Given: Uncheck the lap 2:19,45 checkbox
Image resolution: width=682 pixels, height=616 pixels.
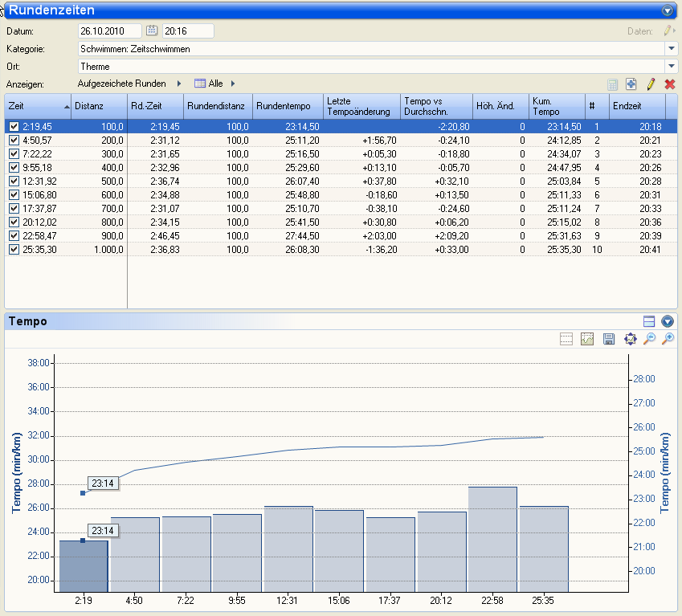Looking at the screenshot, I should (14, 127).
